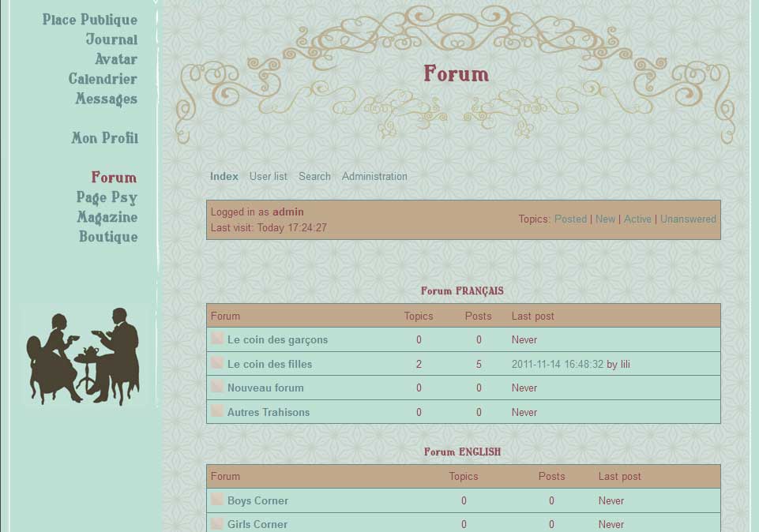Click the Index forum nav link
This screenshot has height=532, width=759.
pyautogui.click(x=224, y=177)
